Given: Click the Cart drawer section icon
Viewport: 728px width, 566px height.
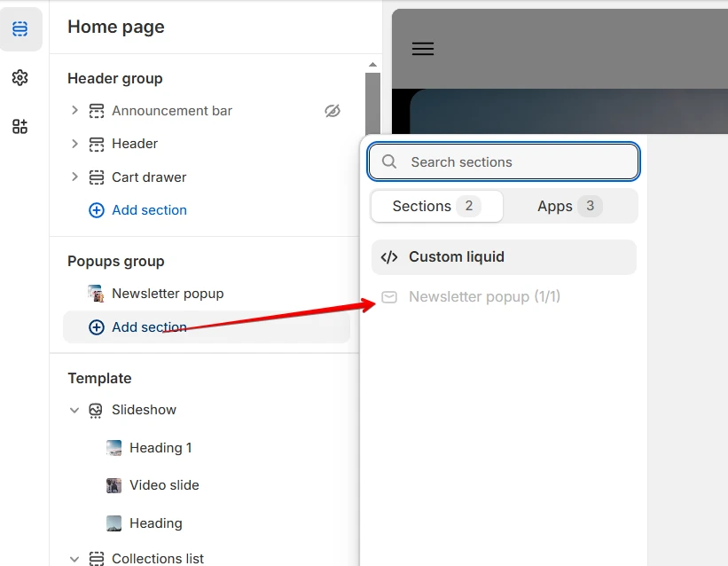Looking at the screenshot, I should click(97, 177).
